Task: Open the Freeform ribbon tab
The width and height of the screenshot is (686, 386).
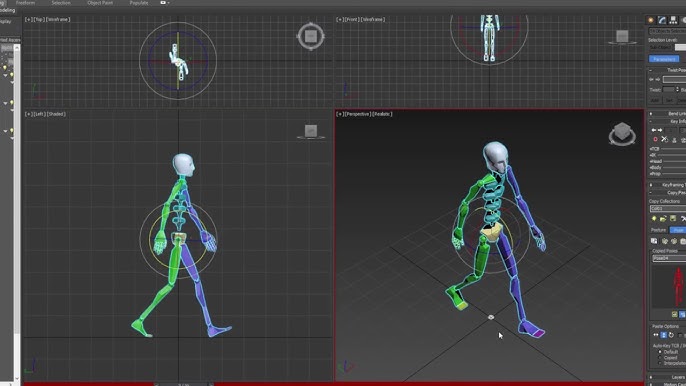Action: pyautogui.click(x=25, y=3)
